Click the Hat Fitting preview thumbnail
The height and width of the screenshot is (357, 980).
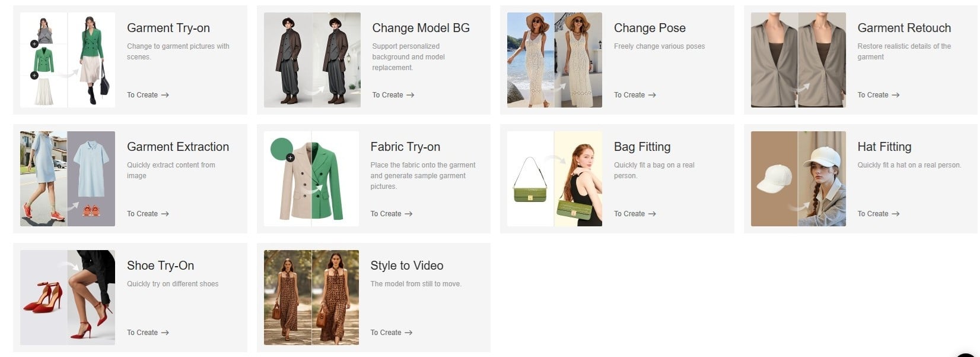click(798, 179)
